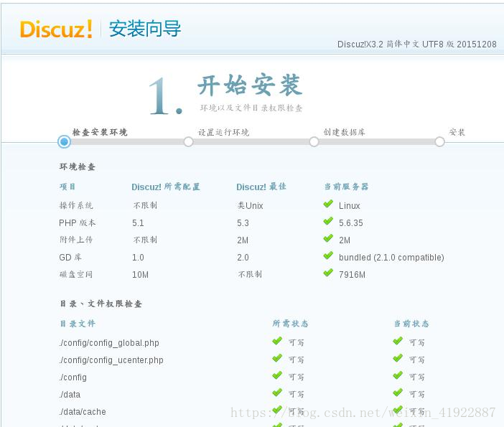Click the PHP version value 5.6.35
This screenshot has height=427, width=504.
click(351, 223)
